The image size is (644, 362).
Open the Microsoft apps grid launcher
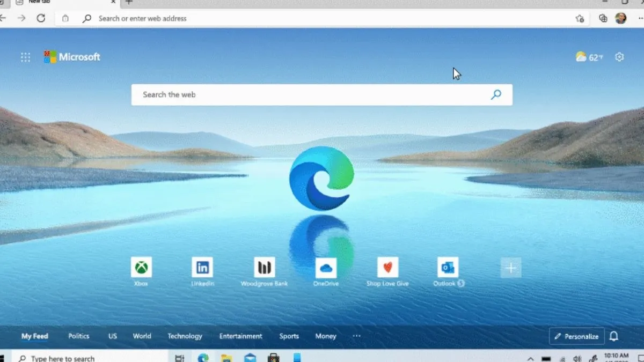[25, 57]
